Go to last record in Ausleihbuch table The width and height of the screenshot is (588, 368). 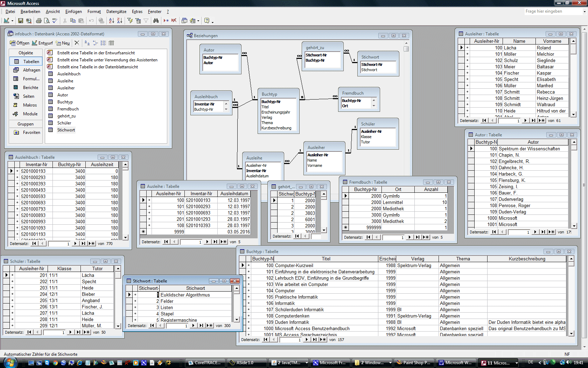pos(83,244)
